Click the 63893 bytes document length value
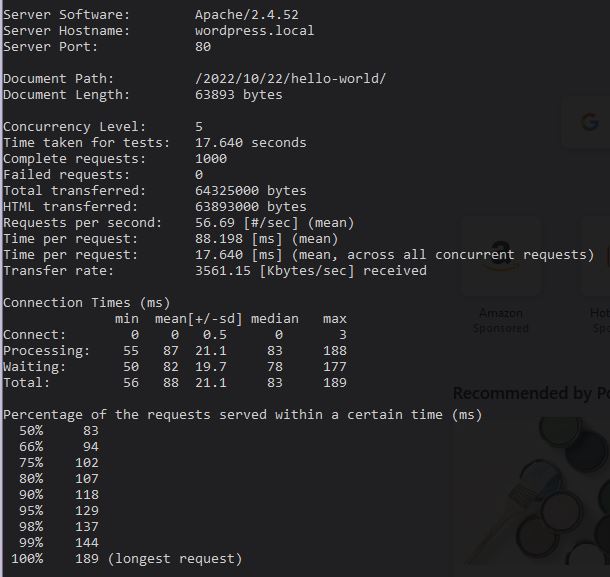610x577 pixels. (238, 95)
